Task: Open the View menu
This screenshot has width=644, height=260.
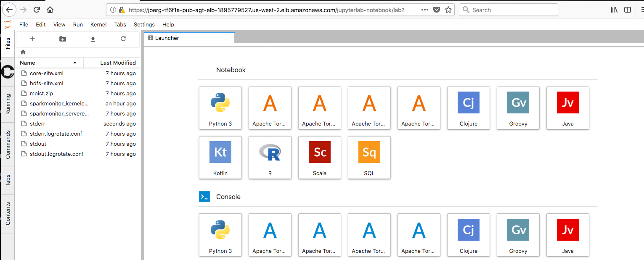Action: pyautogui.click(x=59, y=24)
